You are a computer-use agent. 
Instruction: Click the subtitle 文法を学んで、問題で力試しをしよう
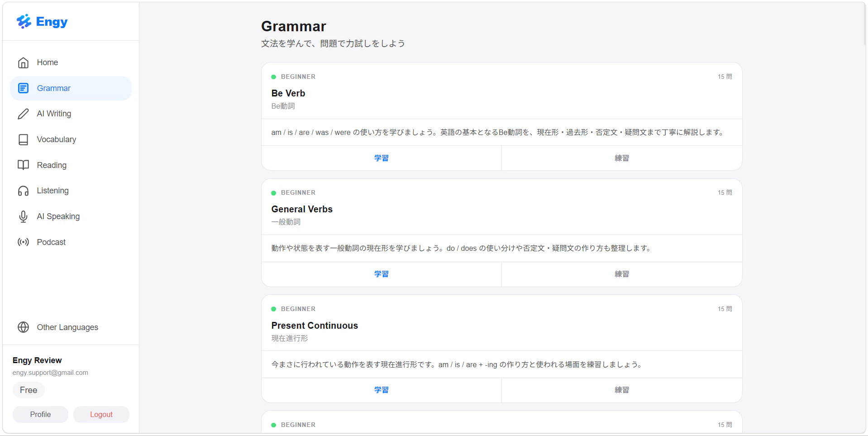pos(333,43)
